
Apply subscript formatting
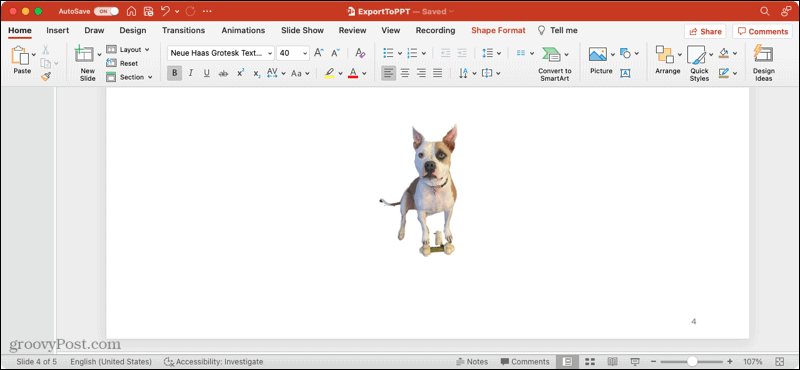point(257,74)
